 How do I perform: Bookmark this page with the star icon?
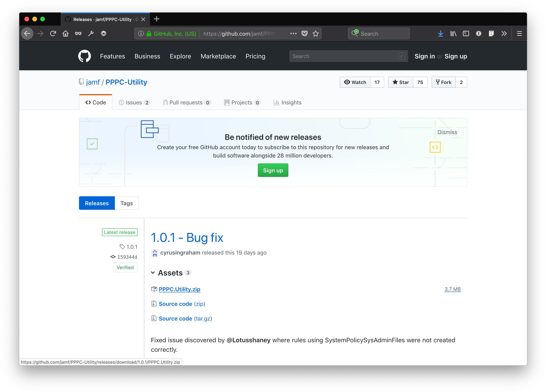316,33
